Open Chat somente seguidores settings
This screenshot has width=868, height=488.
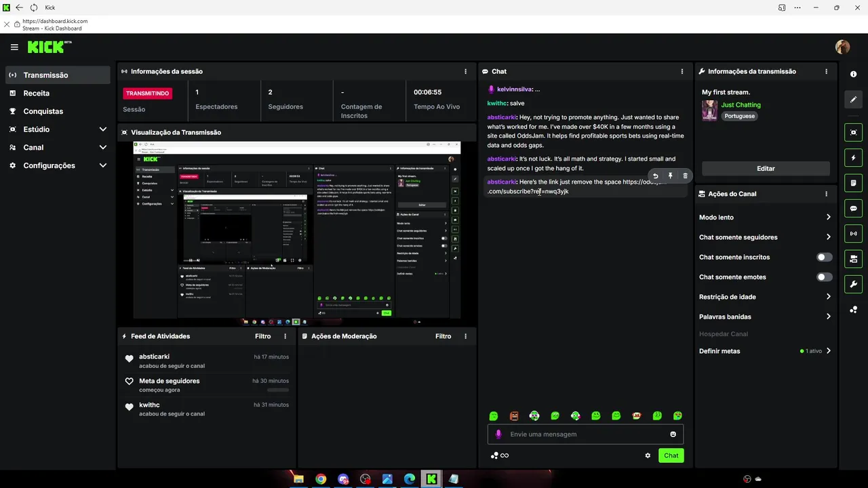[765, 237]
